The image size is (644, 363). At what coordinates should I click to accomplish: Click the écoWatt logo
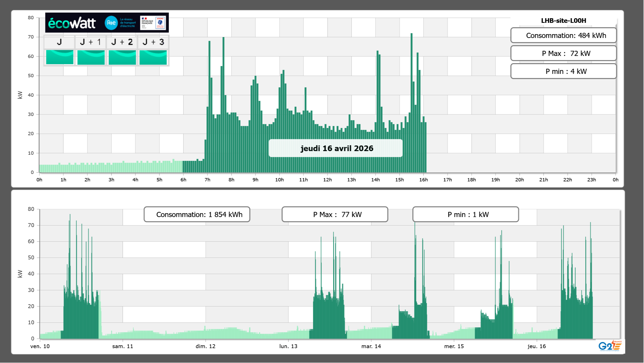coord(72,23)
